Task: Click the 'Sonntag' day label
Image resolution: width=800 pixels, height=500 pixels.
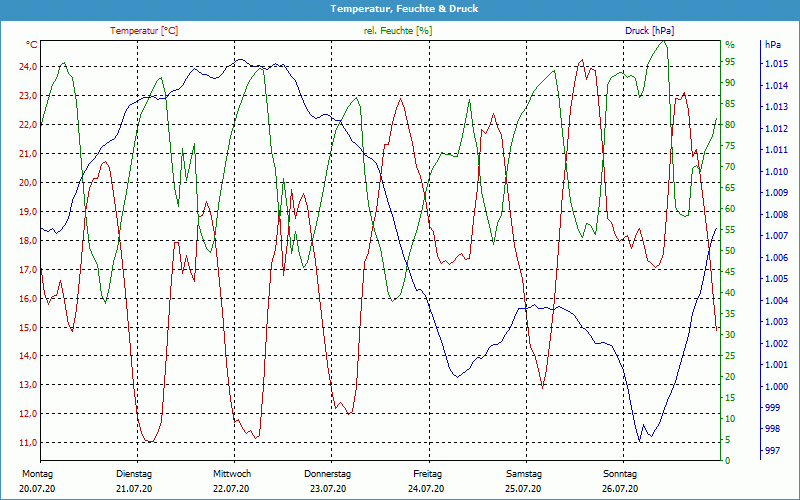Action: (x=620, y=474)
